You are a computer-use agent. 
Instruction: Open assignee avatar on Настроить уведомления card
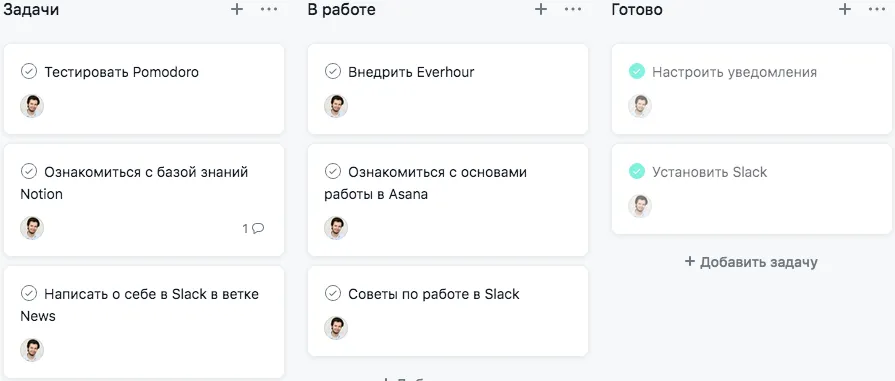click(640, 106)
